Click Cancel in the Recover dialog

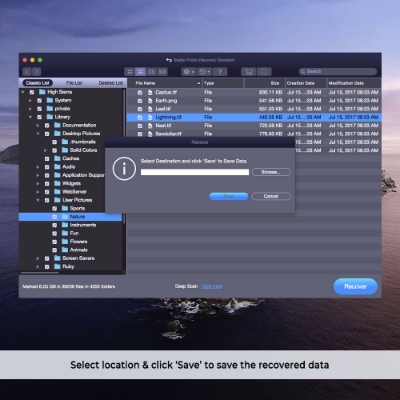(x=271, y=196)
